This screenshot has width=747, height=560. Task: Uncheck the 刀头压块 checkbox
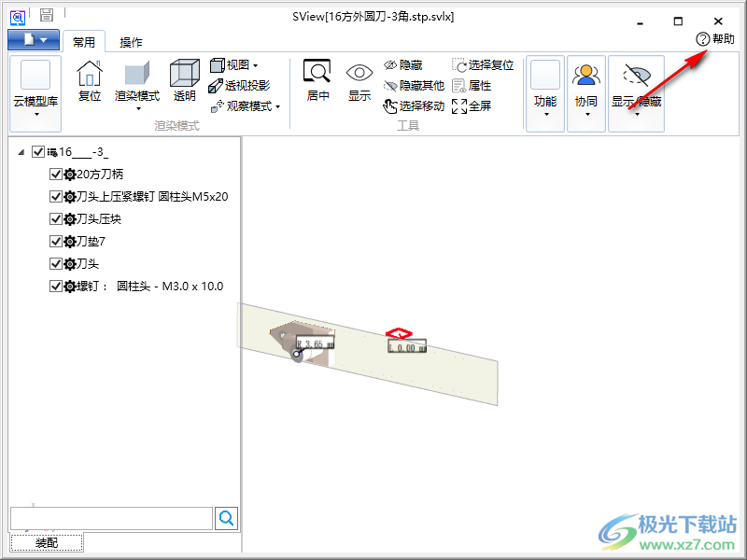56,219
